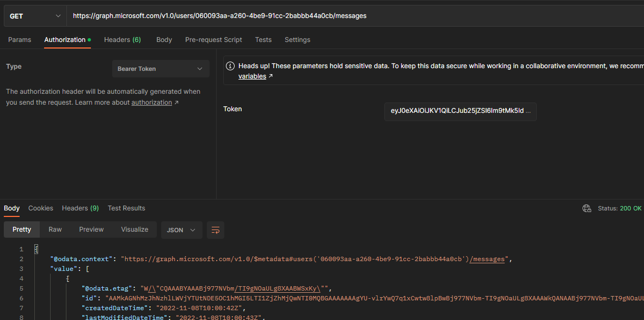Open the request Settings tab
The width and height of the screenshot is (644, 320).
click(297, 40)
